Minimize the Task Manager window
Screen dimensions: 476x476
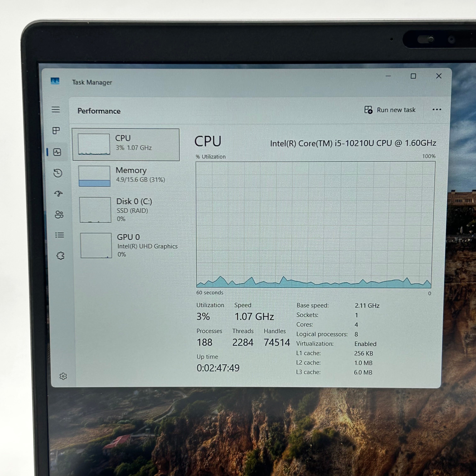pos(388,76)
